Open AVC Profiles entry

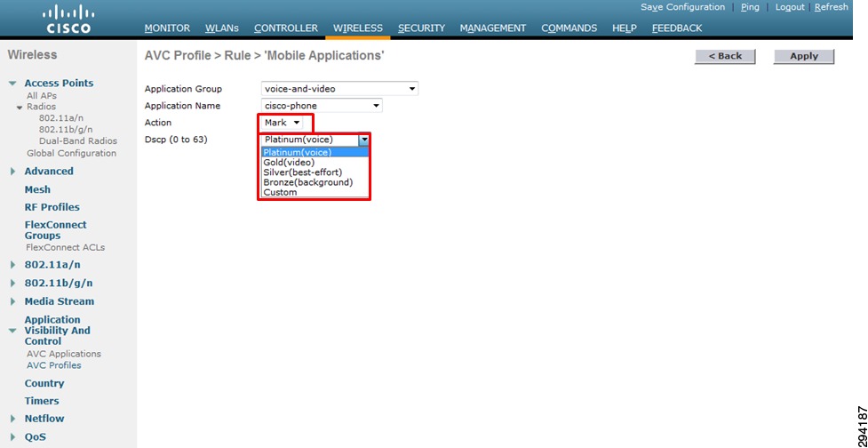click(53, 365)
